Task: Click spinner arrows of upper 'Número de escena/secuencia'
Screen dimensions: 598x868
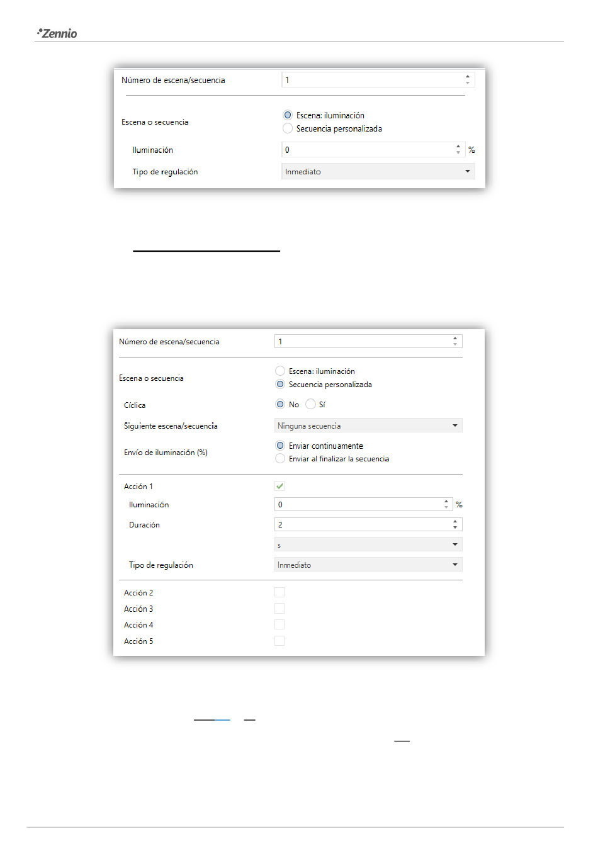Action: click(468, 80)
